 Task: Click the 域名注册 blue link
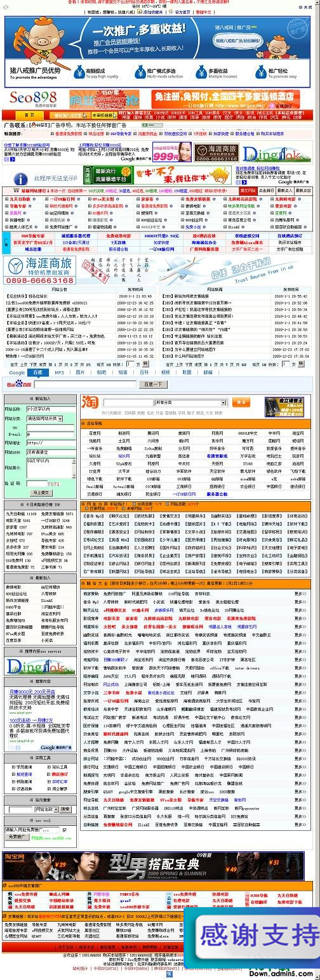pos(33,249)
